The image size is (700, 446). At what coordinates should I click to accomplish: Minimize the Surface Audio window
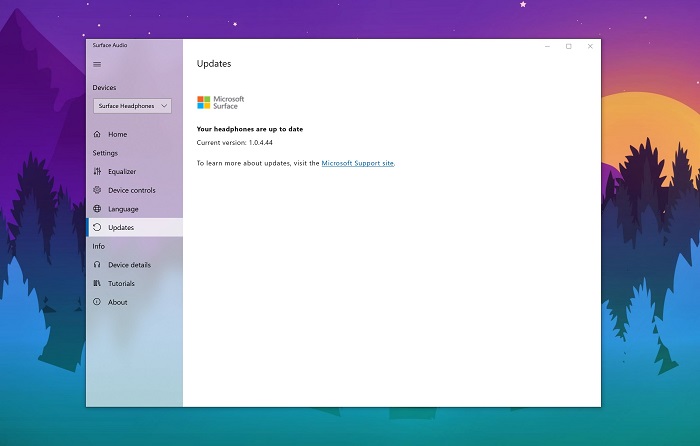(547, 46)
